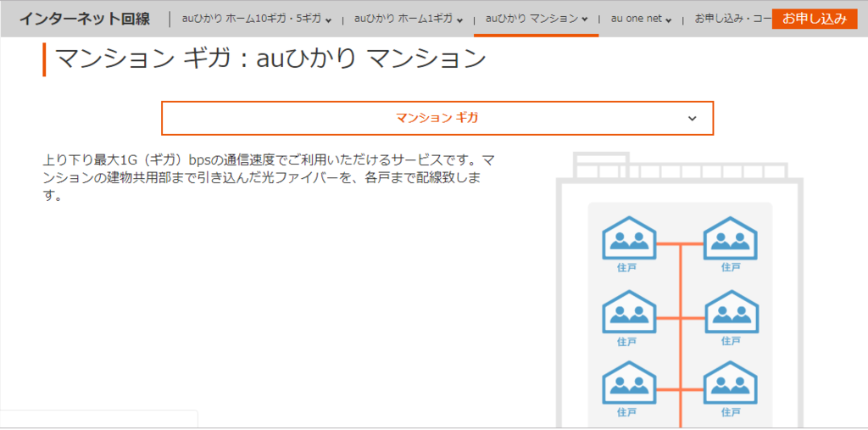Click chevron next to au one net

[669, 21]
